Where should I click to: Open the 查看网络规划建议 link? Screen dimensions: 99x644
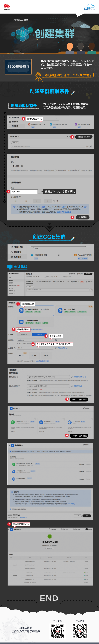coord(64,212)
